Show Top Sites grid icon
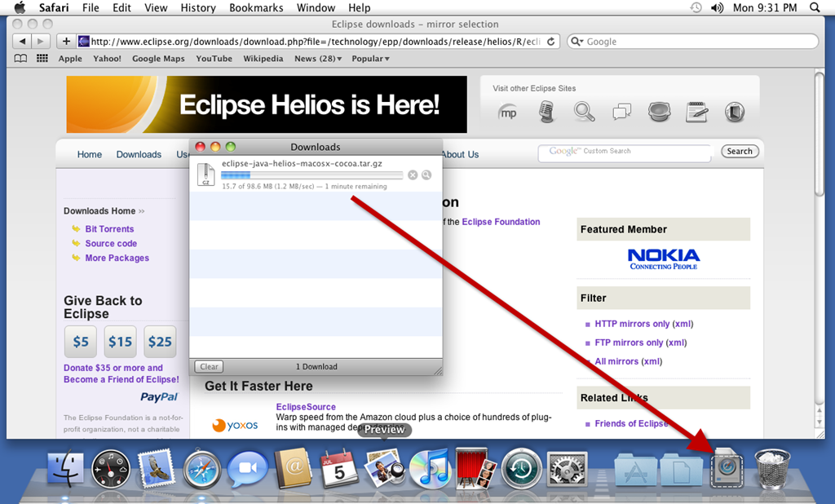835x504 pixels. [42, 59]
